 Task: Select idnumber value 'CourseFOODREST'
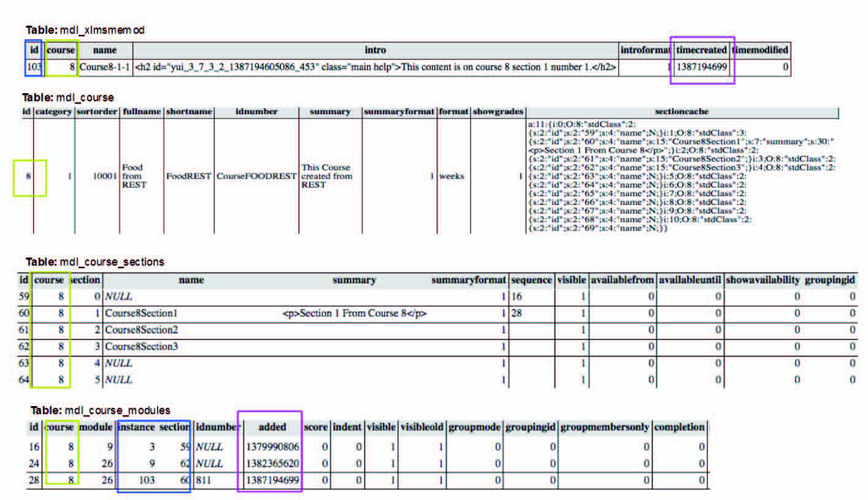(256, 176)
